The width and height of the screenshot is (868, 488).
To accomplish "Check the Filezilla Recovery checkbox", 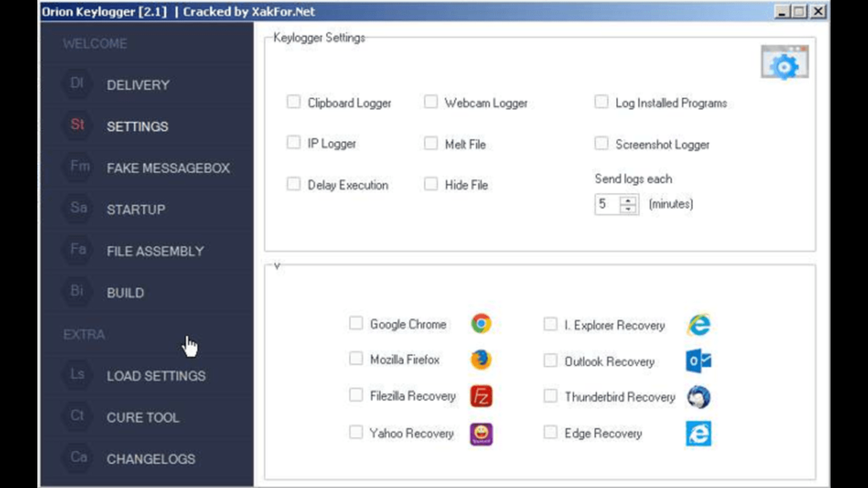I will [x=356, y=395].
